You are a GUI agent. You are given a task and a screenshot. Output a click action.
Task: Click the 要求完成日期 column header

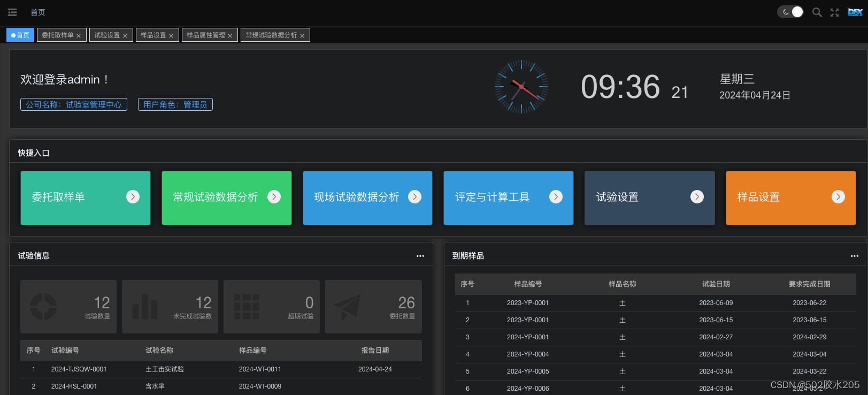pos(809,284)
